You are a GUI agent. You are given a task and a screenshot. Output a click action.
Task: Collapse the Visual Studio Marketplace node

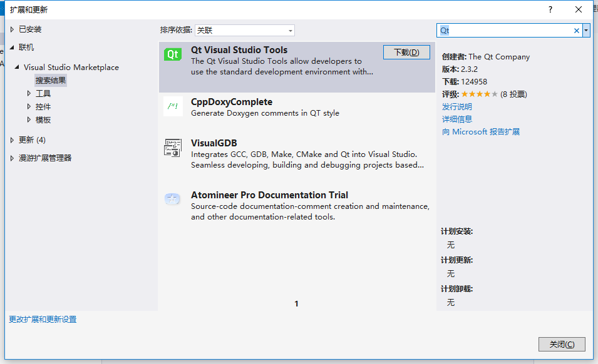(x=17, y=67)
